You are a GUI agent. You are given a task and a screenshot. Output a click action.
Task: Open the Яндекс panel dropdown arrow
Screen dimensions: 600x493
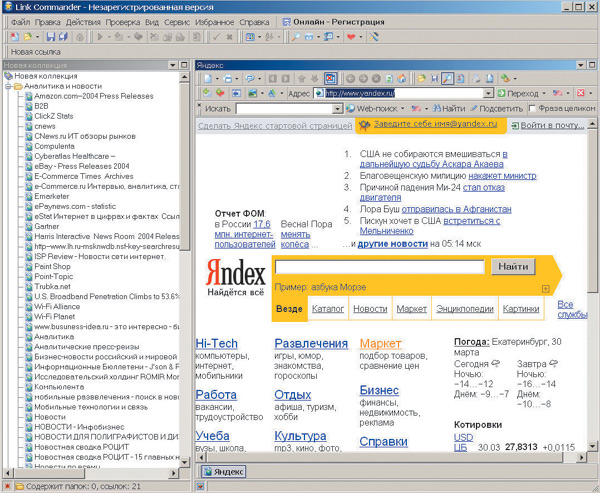click(x=581, y=65)
